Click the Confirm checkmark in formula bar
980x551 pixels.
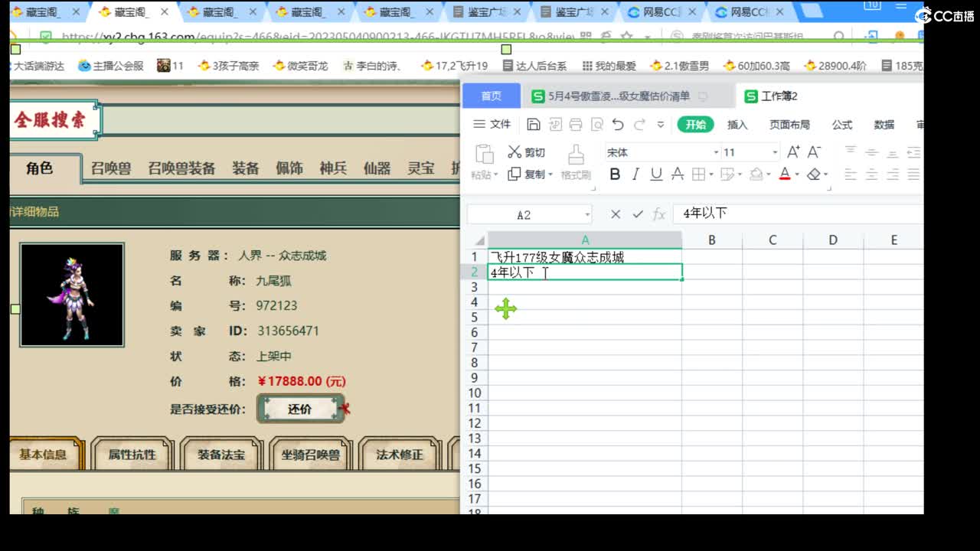pyautogui.click(x=637, y=215)
